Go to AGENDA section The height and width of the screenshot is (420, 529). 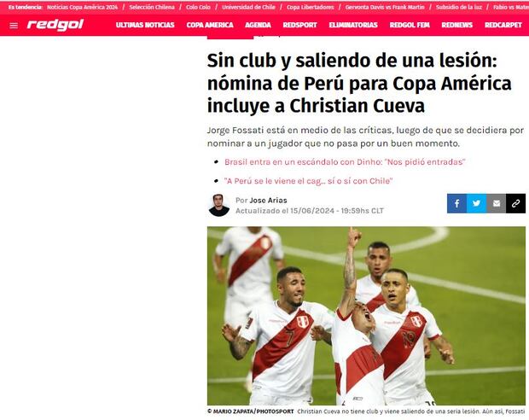point(258,25)
